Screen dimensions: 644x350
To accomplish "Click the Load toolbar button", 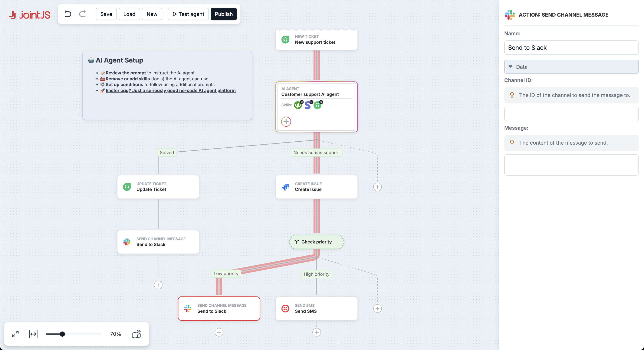I will point(129,14).
